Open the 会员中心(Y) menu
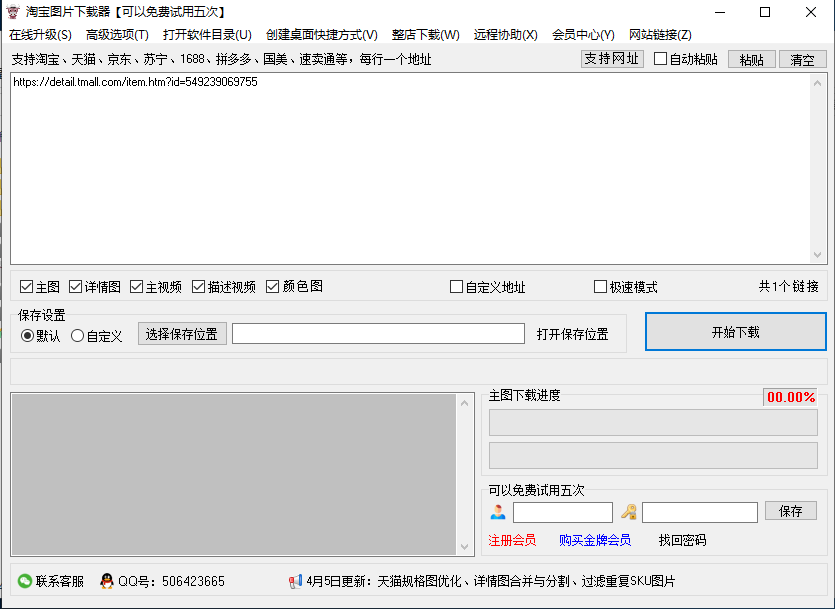The height and width of the screenshot is (609, 835). tap(583, 35)
